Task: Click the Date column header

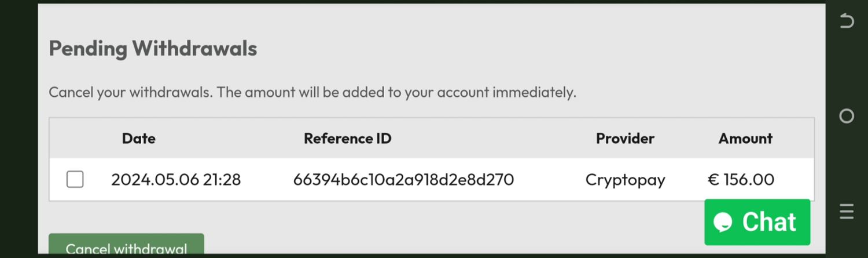Action: [138, 139]
